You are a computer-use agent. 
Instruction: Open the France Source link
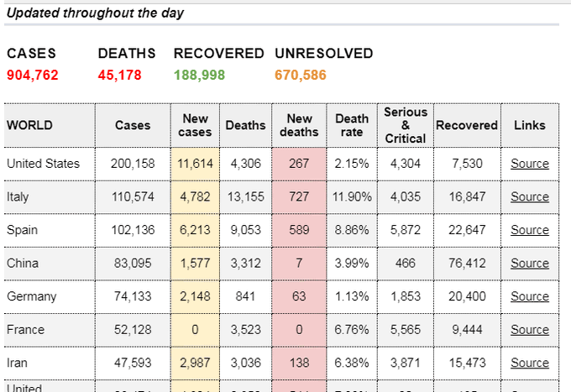pos(530,330)
